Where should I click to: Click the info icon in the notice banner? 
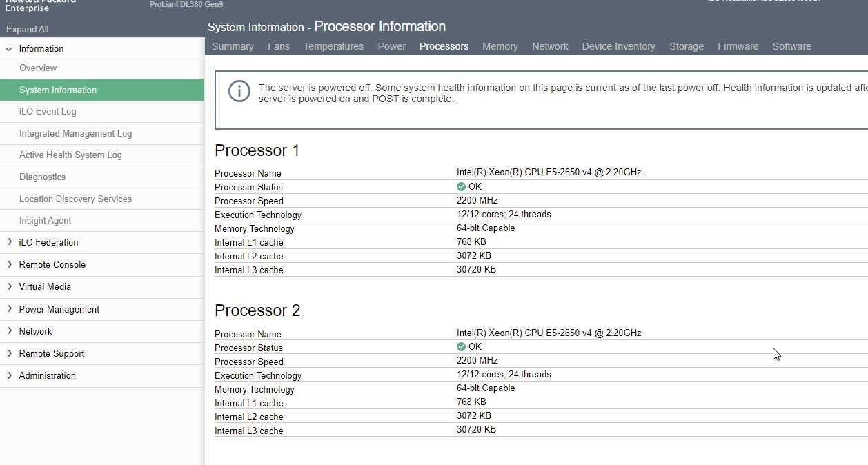(x=239, y=91)
